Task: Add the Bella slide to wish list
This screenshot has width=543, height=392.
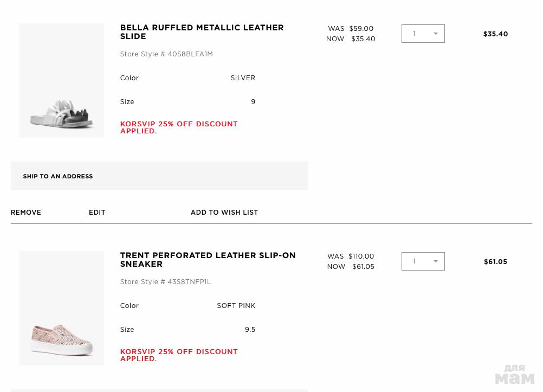Action: [224, 213]
